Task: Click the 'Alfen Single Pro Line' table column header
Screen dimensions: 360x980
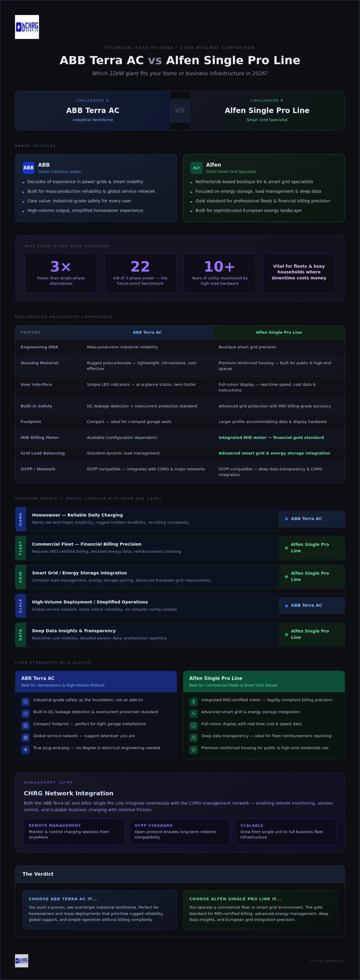Action: click(x=279, y=332)
